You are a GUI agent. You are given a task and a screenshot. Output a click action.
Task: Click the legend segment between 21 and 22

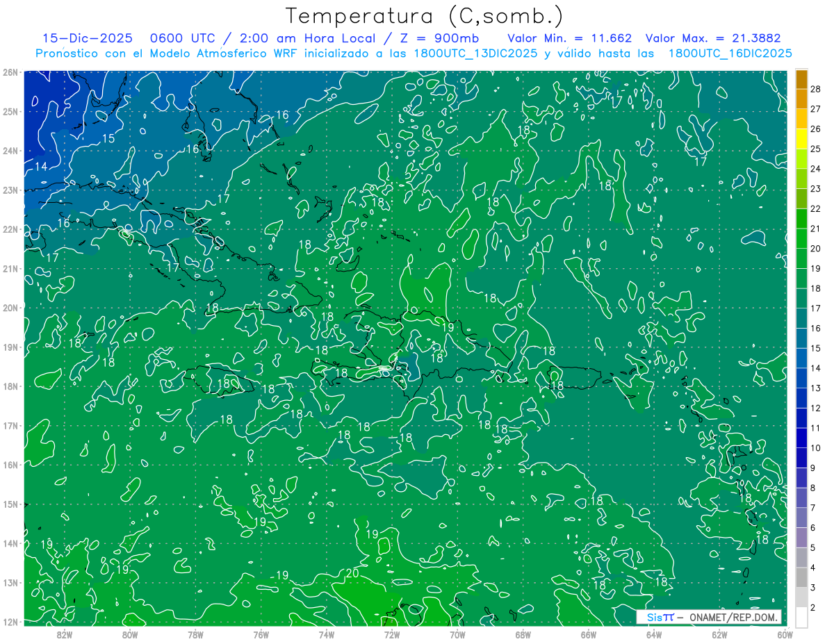coord(801,218)
